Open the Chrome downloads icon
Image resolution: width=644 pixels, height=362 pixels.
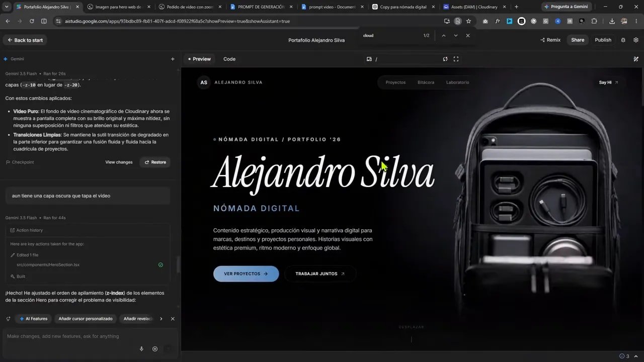(612, 21)
